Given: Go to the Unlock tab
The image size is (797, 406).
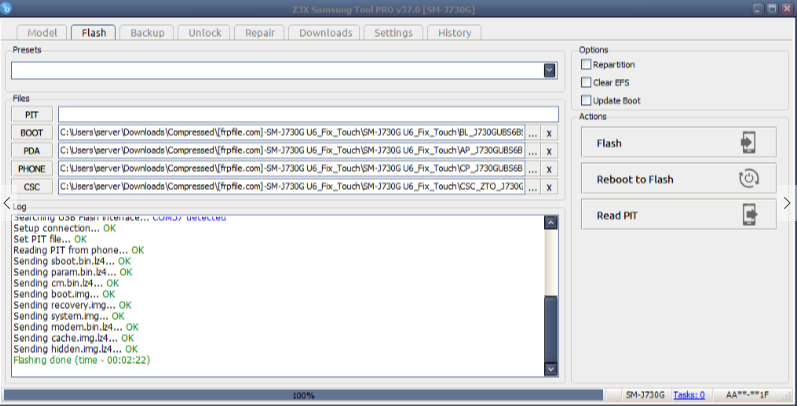Looking at the screenshot, I should coord(204,33).
